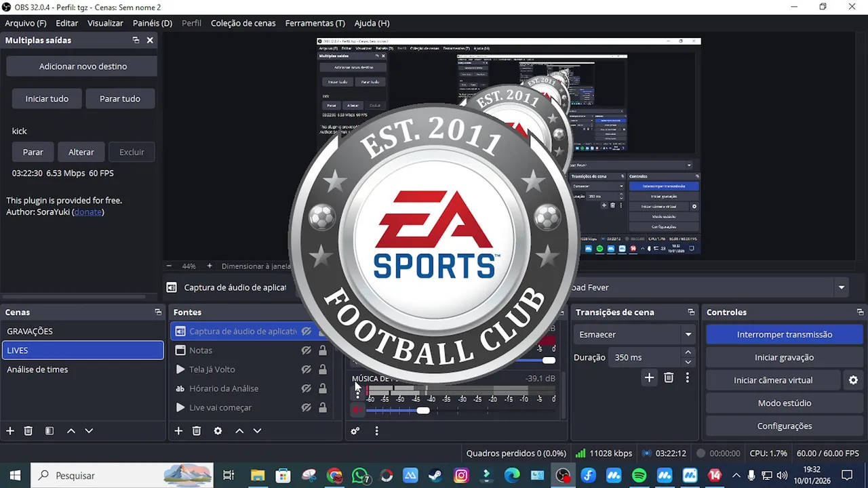Select the Análise de times scene
Screen dimensions: 868x488
[x=83, y=369]
